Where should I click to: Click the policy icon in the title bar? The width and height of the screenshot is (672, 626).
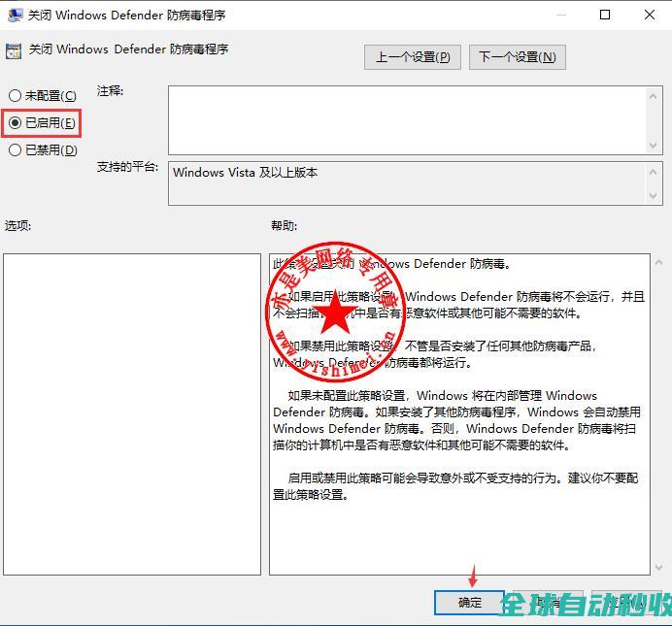15,15
